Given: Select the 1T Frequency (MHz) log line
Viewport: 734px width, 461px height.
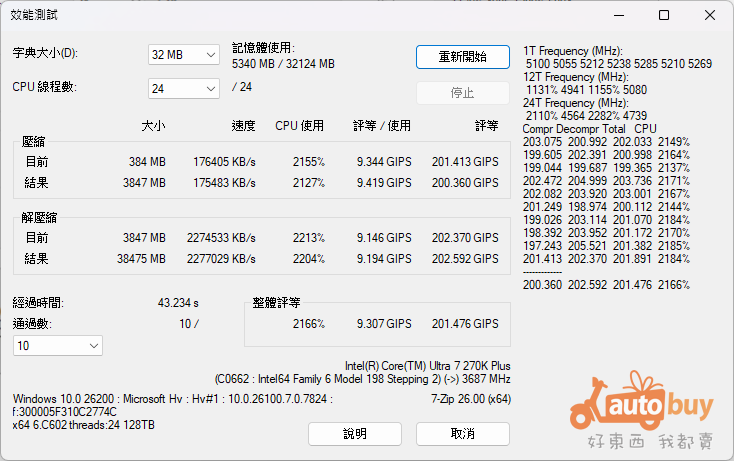Looking at the screenshot, I should point(573,51).
